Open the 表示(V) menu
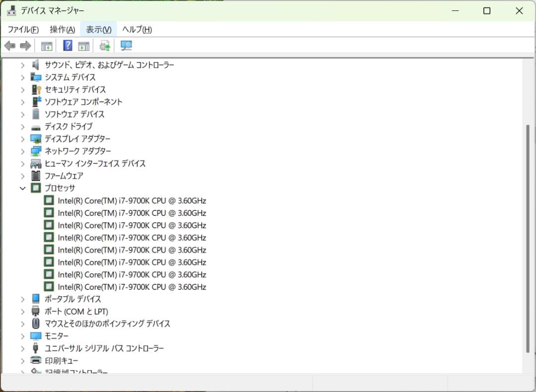 coord(98,29)
